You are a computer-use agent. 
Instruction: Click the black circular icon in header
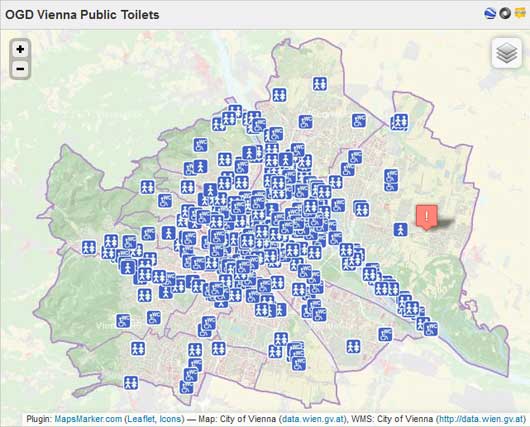[505, 14]
